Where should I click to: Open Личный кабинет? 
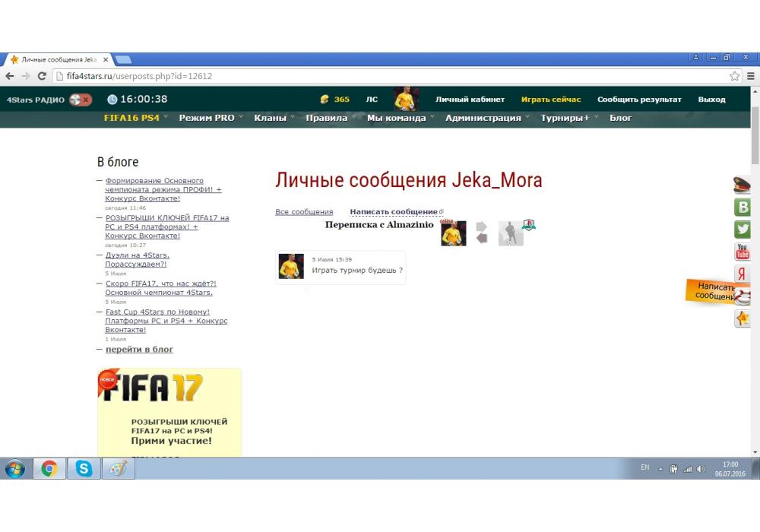pos(470,100)
